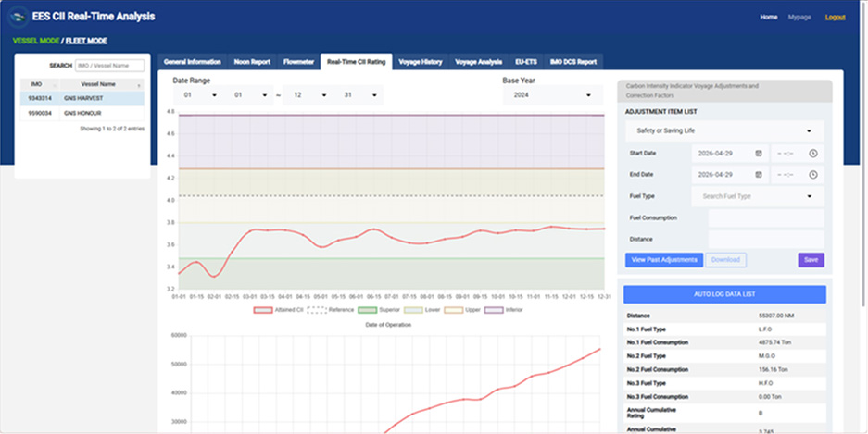Toggle Superior legend band visibility

click(x=379, y=310)
